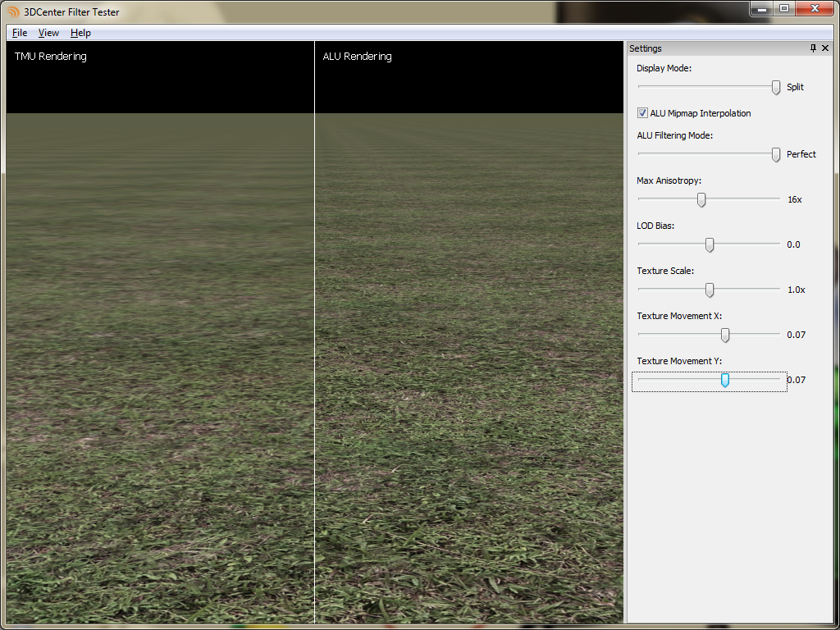Viewport: 840px width, 630px height.
Task: Click the 16x anisotropy value
Action: 795,199
